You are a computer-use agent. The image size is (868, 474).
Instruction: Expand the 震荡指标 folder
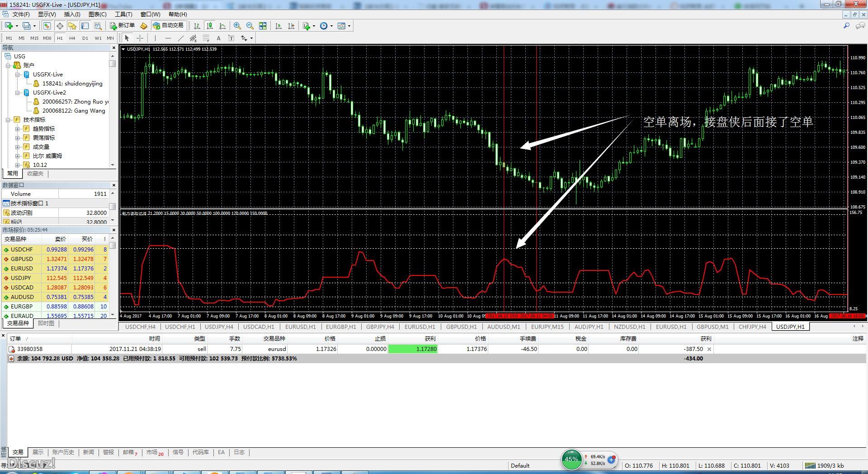click(x=18, y=138)
